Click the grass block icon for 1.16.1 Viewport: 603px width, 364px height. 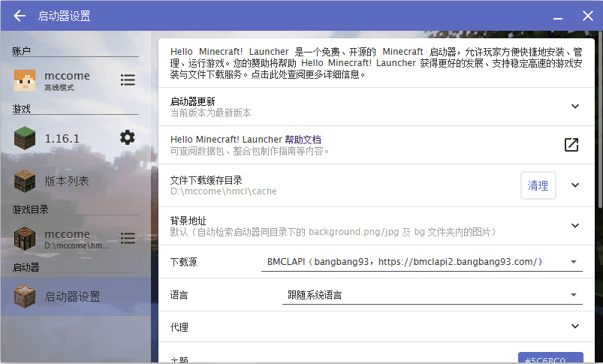coord(25,138)
